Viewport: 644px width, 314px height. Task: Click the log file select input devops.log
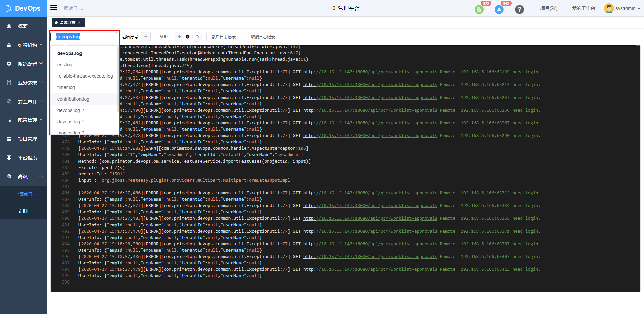click(84, 37)
